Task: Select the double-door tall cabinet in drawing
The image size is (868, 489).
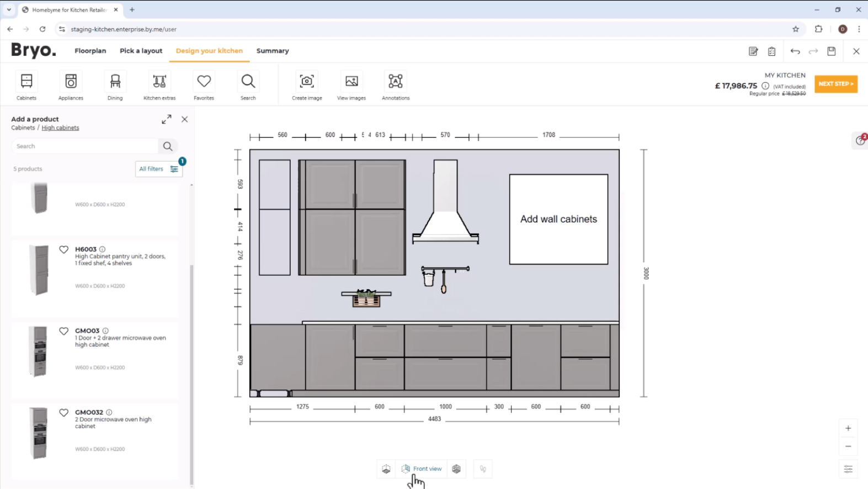Action: pos(352,217)
